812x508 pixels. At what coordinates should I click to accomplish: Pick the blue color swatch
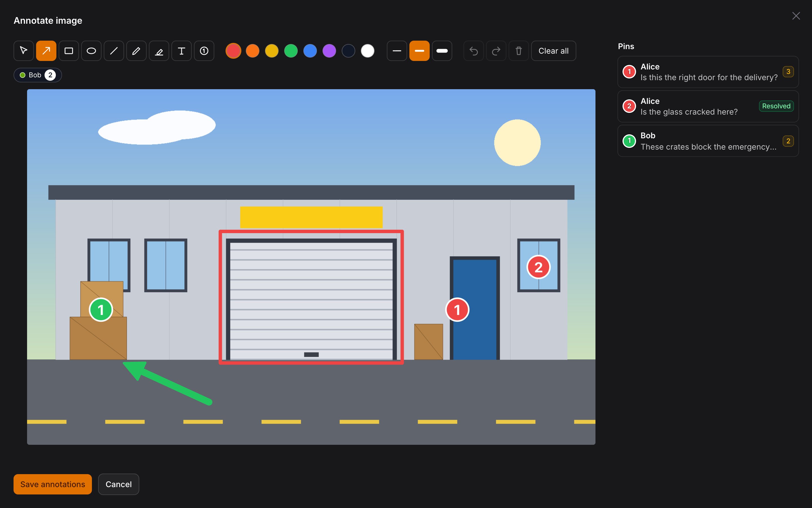point(310,51)
